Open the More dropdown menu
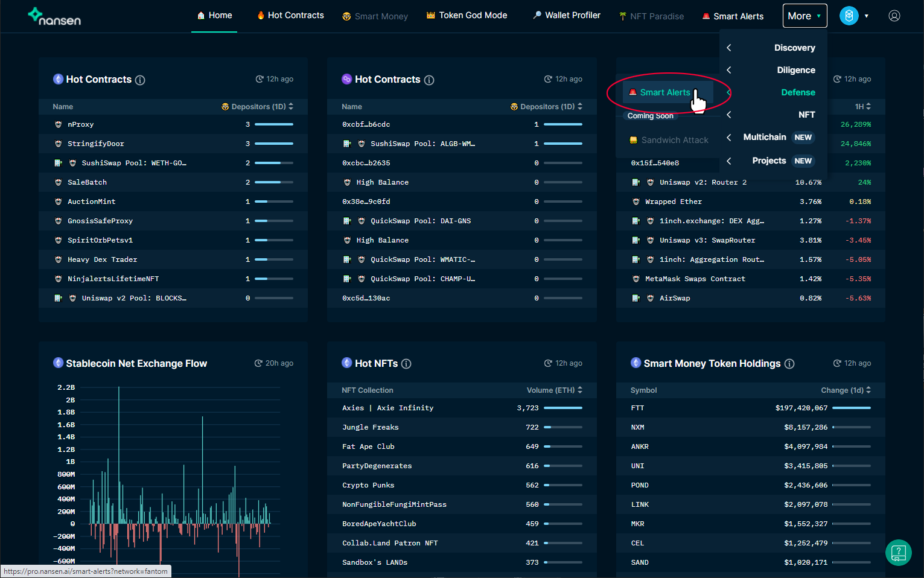924x578 pixels. 805,16
